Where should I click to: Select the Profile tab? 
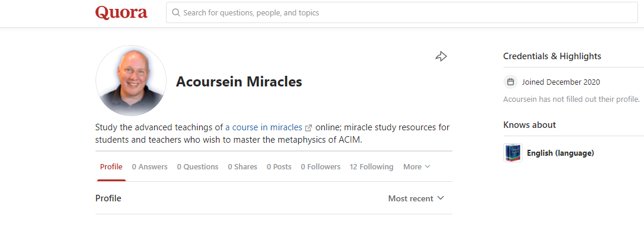(x=111, y=167)
